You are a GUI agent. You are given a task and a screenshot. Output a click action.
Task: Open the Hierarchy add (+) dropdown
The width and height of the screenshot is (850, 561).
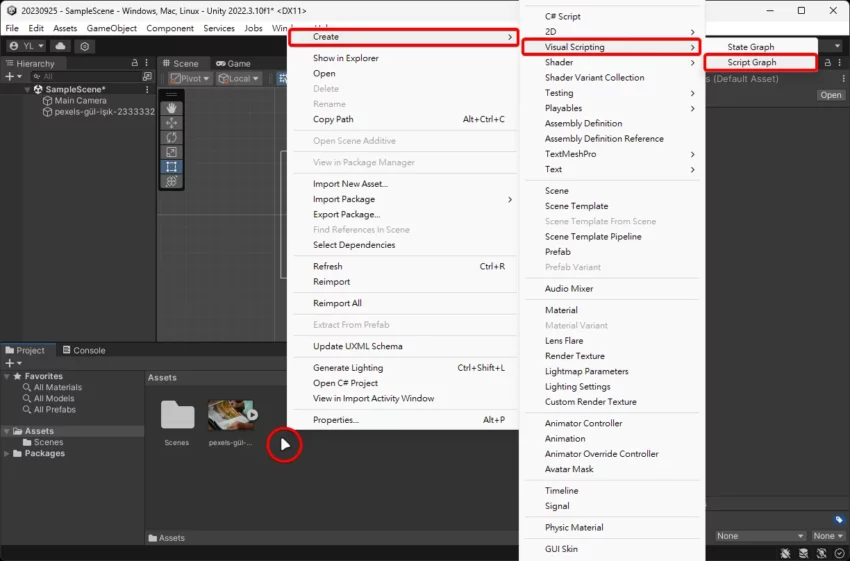(13, 76)
